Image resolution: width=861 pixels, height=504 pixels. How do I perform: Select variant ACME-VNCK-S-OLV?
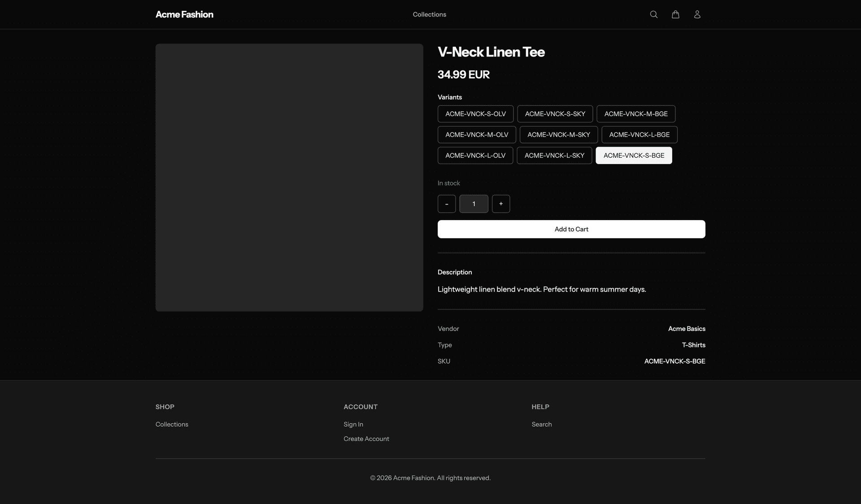[x=475, y=114]
